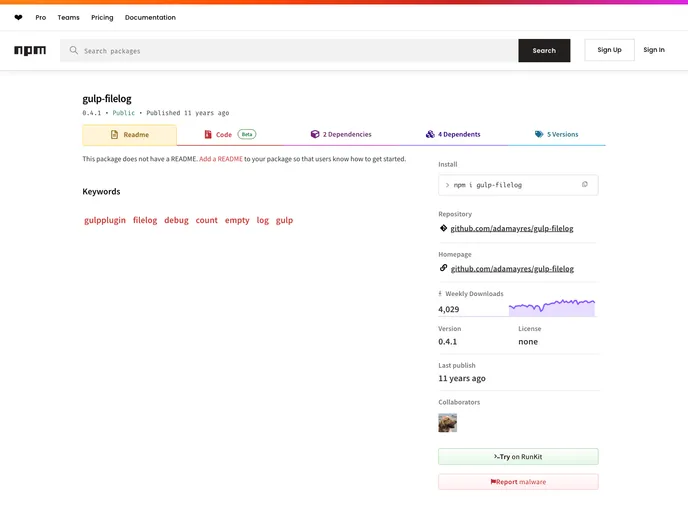Open the Documentation link
The image size is (688, 512).
click(150, 18)
